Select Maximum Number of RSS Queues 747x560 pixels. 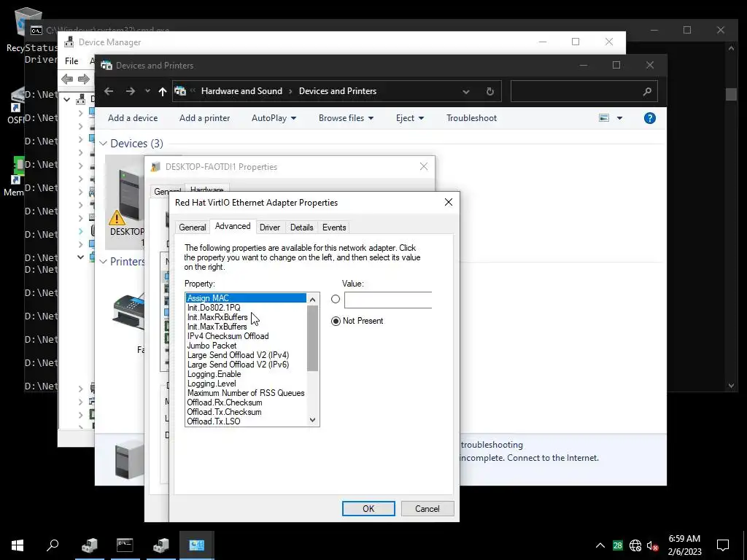click(246, 393)
